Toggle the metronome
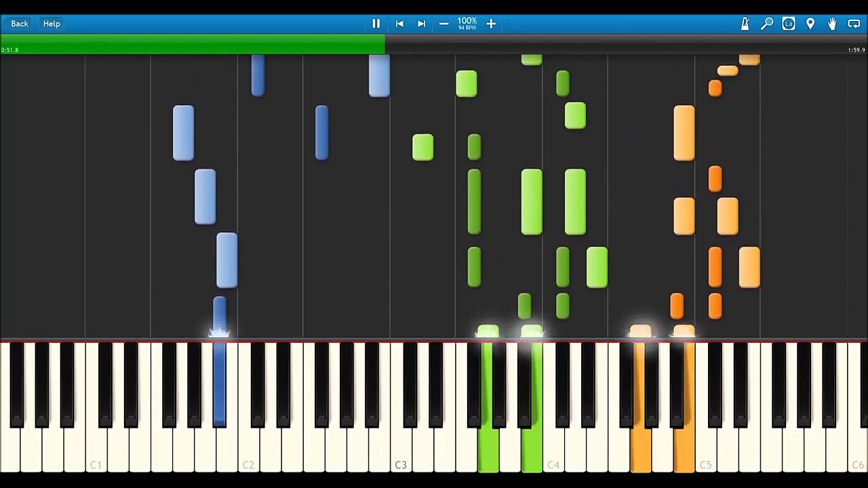The height and width of the screenshot is (488, 868). (745, 24)
